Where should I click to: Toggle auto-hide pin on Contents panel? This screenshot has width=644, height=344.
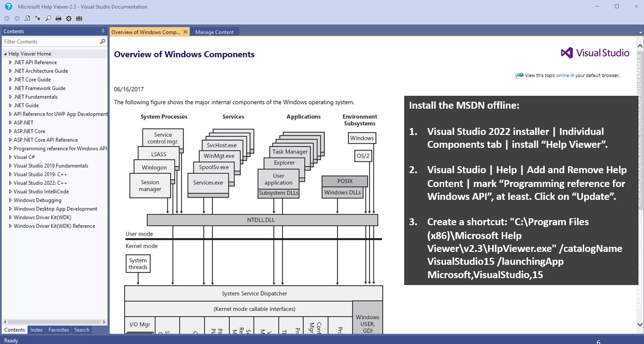click(x=103, y=31)
